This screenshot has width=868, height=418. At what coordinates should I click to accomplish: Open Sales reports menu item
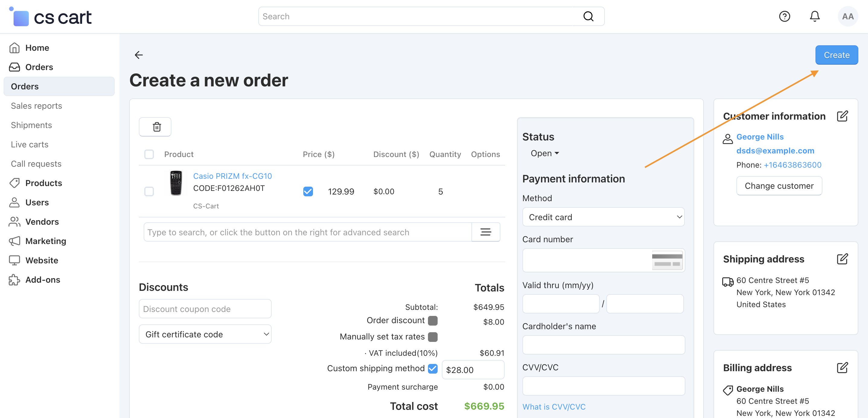pos(37,106)
